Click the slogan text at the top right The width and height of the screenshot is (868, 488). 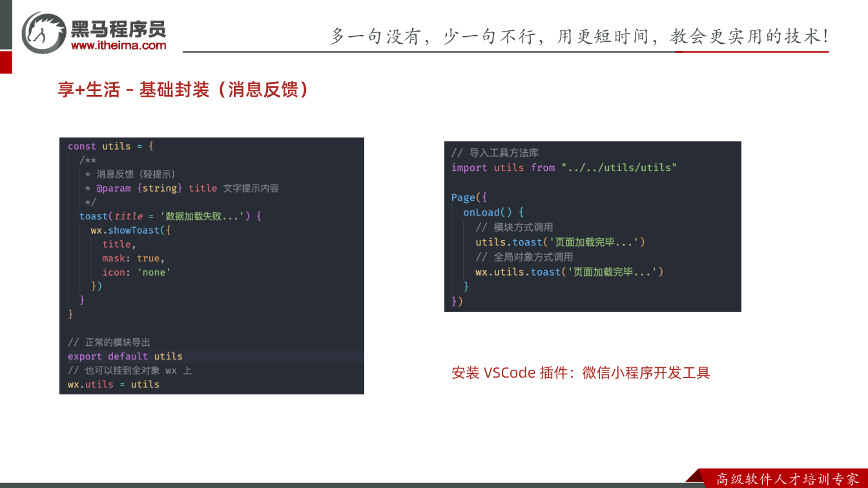click(x=579, y=36)
